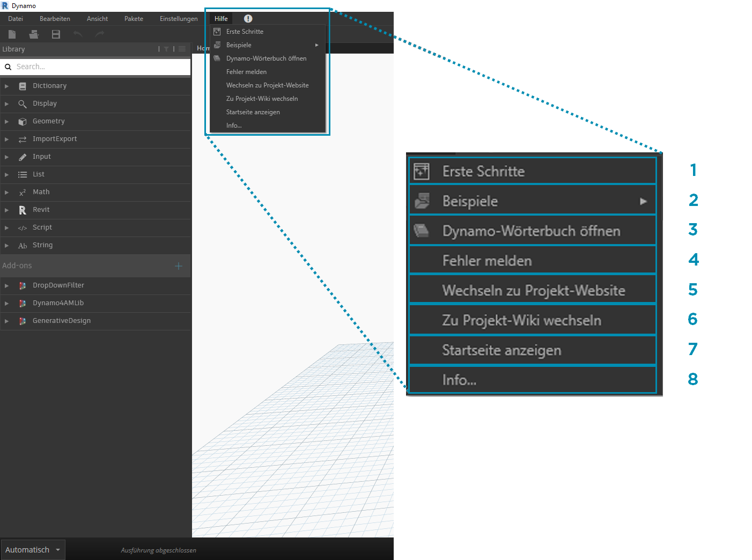Choose Startseite anzeigen under Hilfe
This screenshot has width=752, height=560.
coord(268,112)
